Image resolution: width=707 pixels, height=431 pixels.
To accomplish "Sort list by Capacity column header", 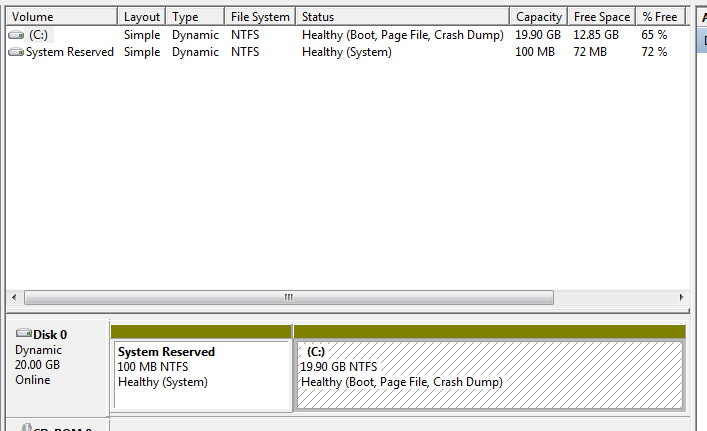I will 539,17.
